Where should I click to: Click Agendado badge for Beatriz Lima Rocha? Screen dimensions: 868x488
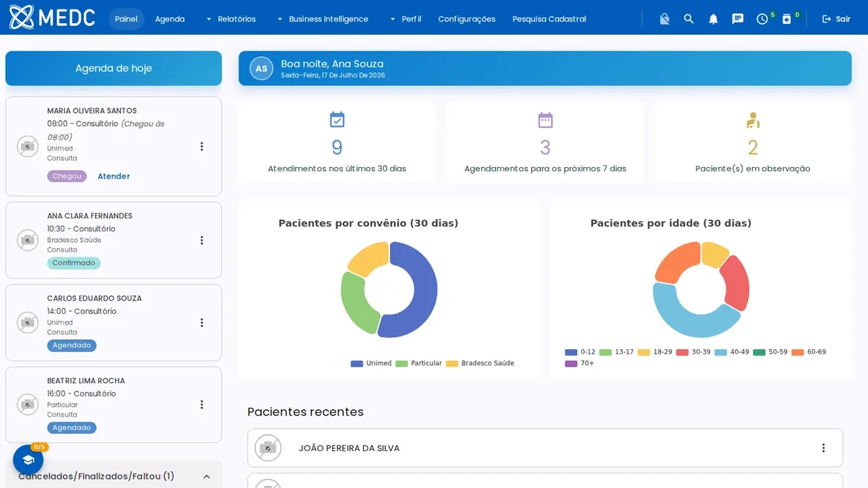[x=72, y=428]
